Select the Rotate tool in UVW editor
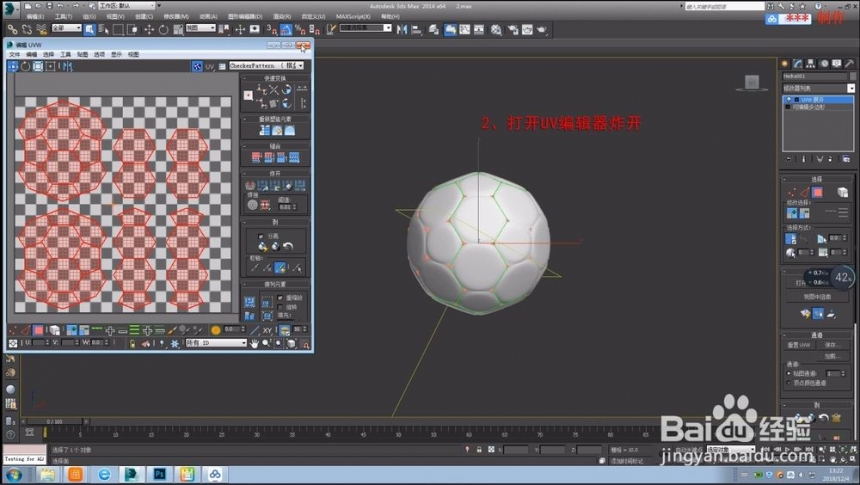Image resolution: width=860 pixels, height=485 pixels. click(x=25, y=66)
